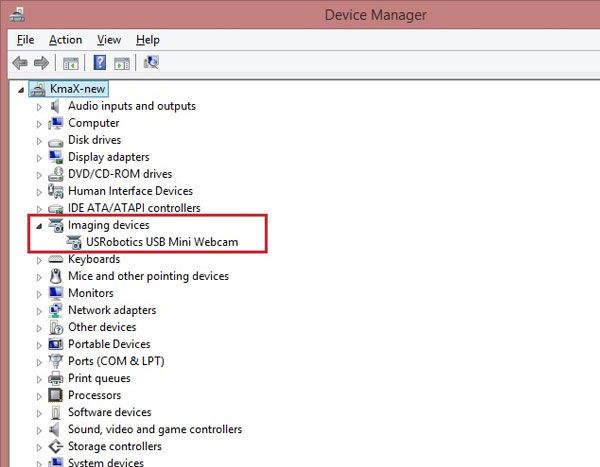Expand the Computer category arrow
The height and width of the screenshot is (467, 600).
click(x=39, y=124)
